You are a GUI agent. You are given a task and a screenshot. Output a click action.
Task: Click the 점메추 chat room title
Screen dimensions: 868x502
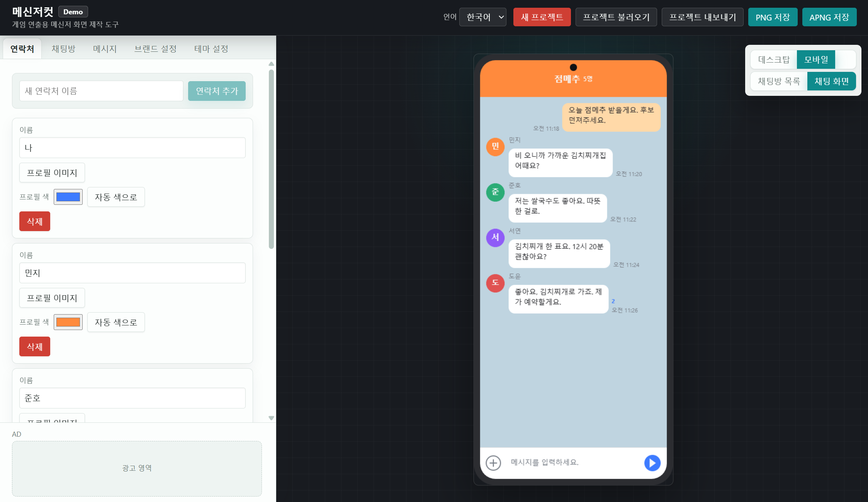point(567,79)
